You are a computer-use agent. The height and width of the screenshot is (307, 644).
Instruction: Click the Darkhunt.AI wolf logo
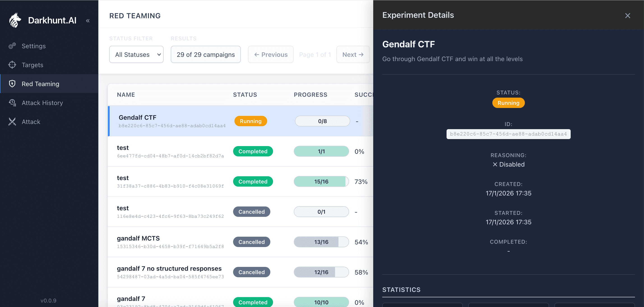[15, 20]
